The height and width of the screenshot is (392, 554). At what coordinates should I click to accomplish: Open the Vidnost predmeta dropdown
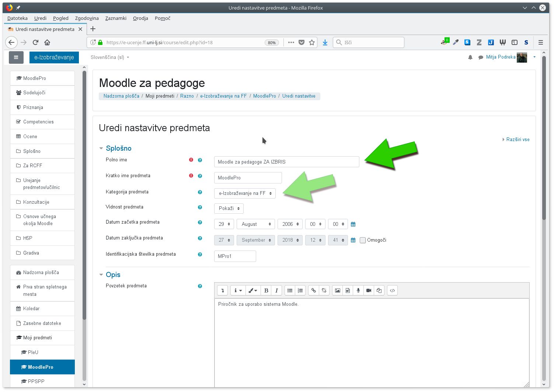point(229,209)
